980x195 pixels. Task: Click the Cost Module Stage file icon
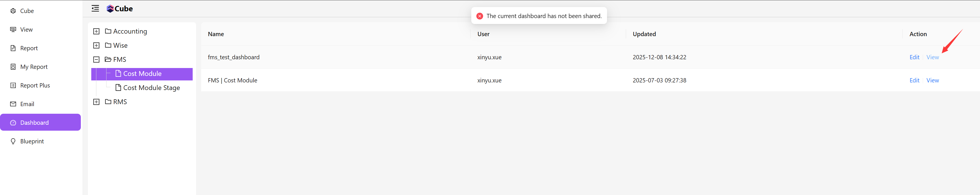tap(118, 87)
